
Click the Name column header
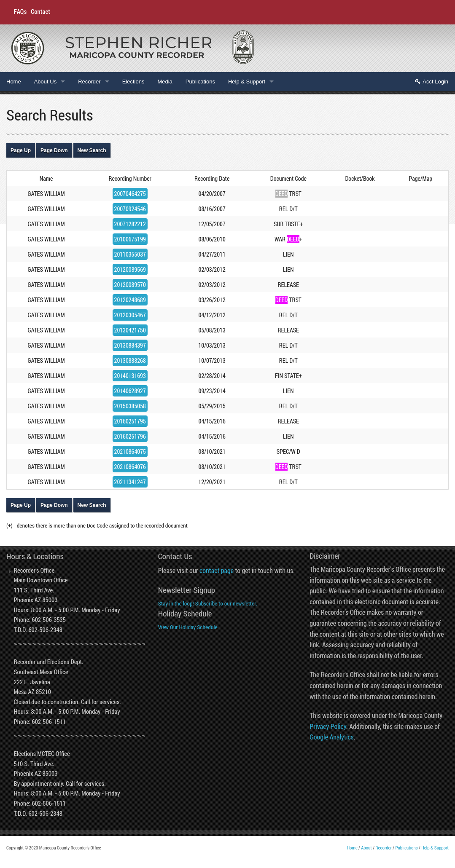(x=46, y=179)
